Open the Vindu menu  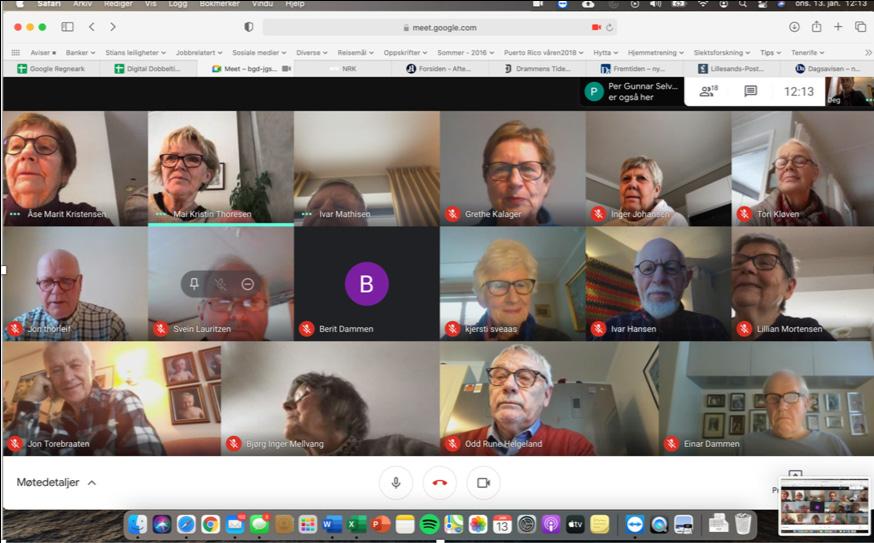point(262,4)
